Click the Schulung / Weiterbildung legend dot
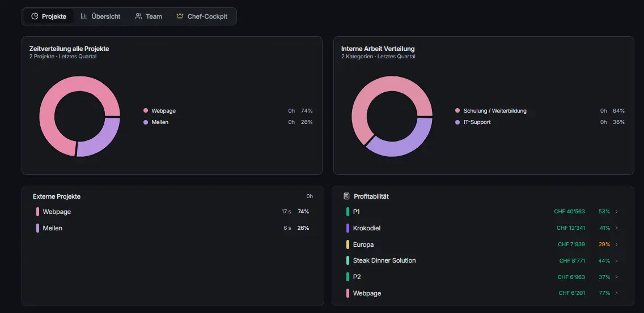 [x=457, y=111]
